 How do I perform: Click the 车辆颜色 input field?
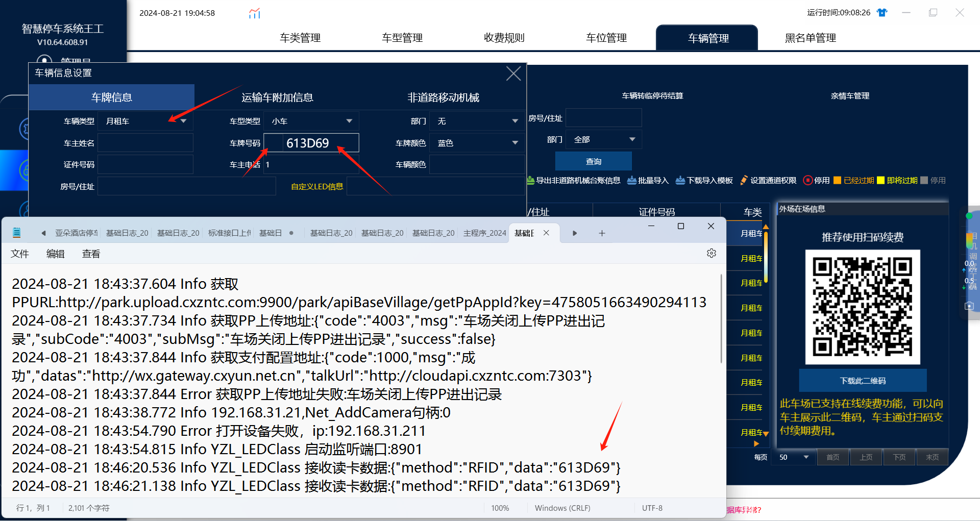[477, 164]
